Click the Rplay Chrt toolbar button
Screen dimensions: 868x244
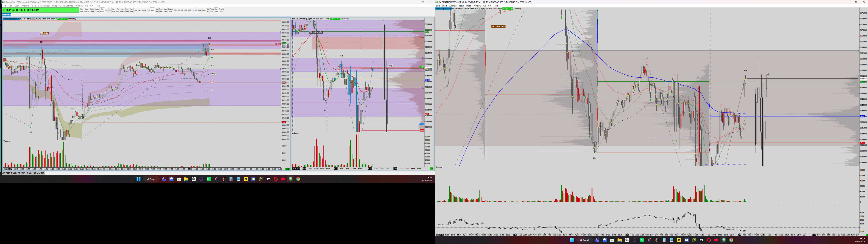(x=212, y=11)
